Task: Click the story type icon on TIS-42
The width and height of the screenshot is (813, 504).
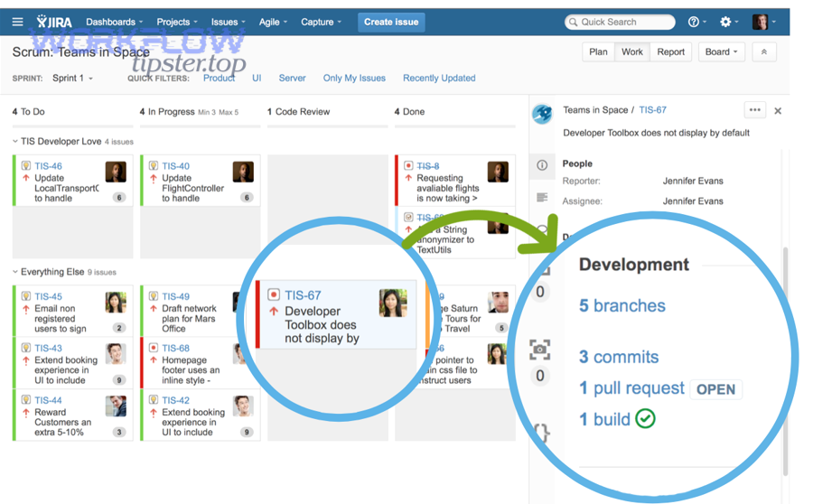Action: click(x=154, y=399)
